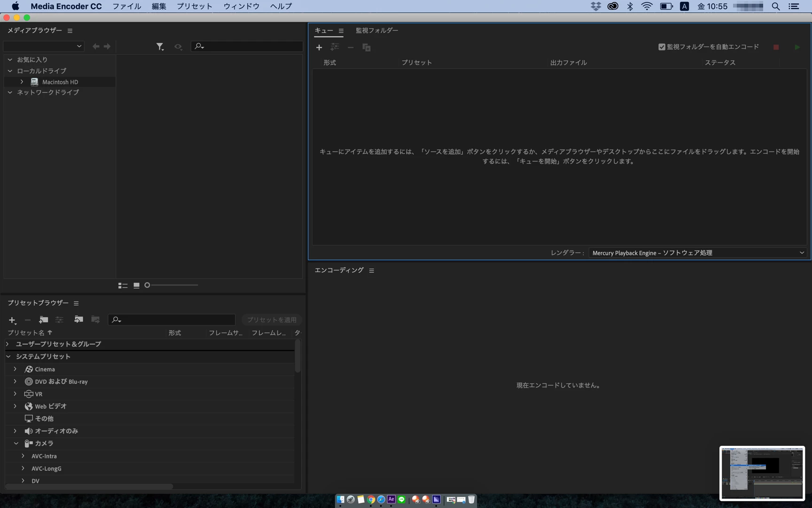Screen dimensions: 812x508
Task: Toggle the ingest eye icon in media browser
Action: (178, 47)
